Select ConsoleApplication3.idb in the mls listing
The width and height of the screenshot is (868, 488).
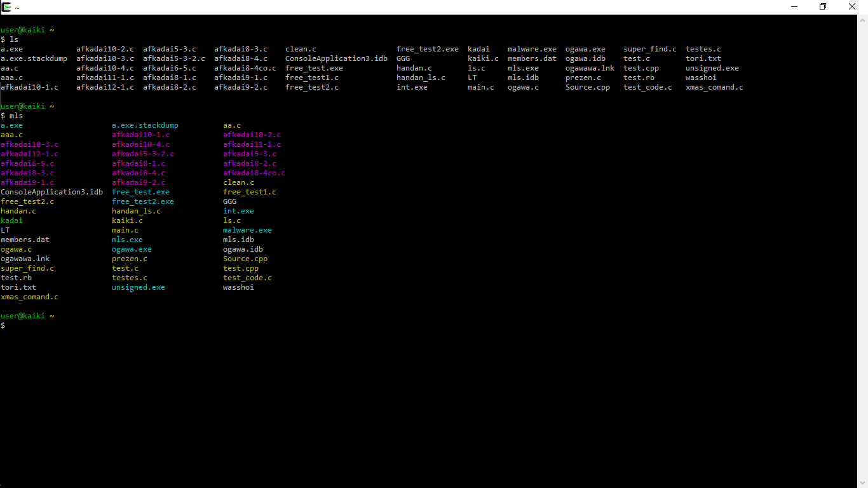(51, 192)
